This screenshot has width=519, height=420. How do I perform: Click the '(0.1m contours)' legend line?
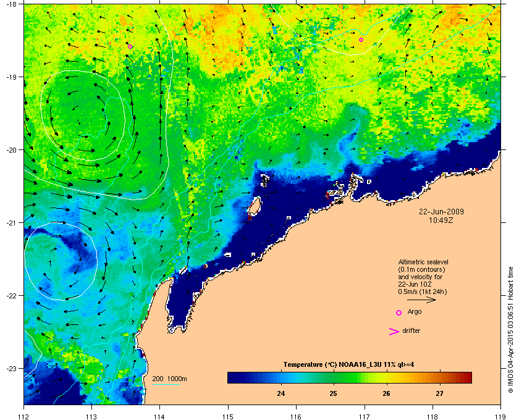(421, 269)
